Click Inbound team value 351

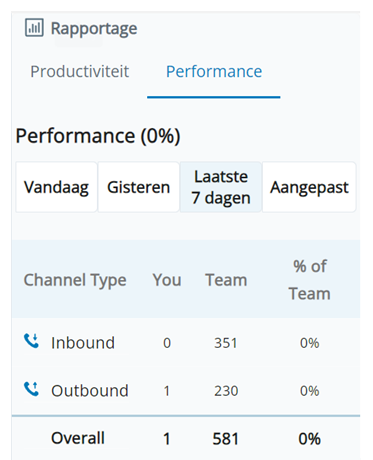226,343
